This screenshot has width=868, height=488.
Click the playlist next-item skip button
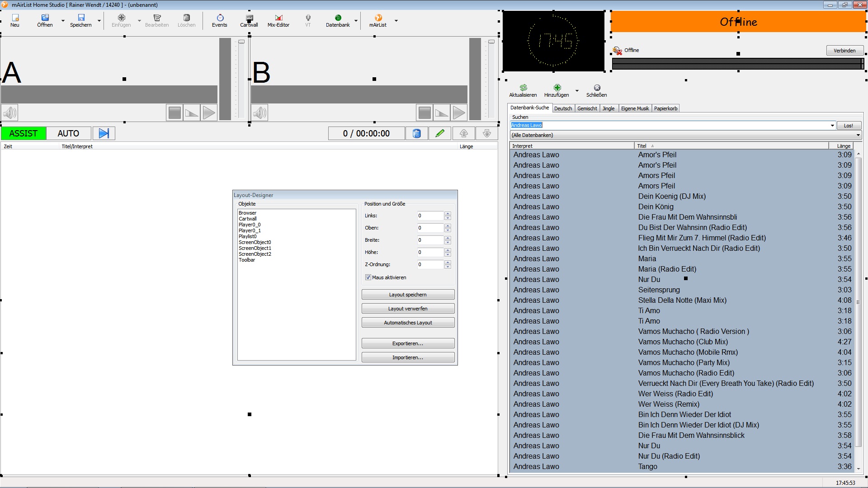[x=104, y=133]
